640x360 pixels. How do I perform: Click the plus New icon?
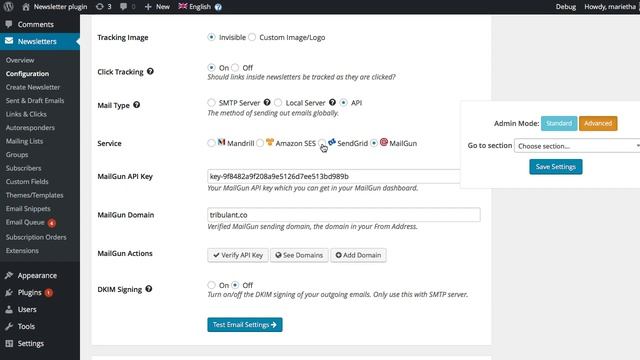click(148, 7)
